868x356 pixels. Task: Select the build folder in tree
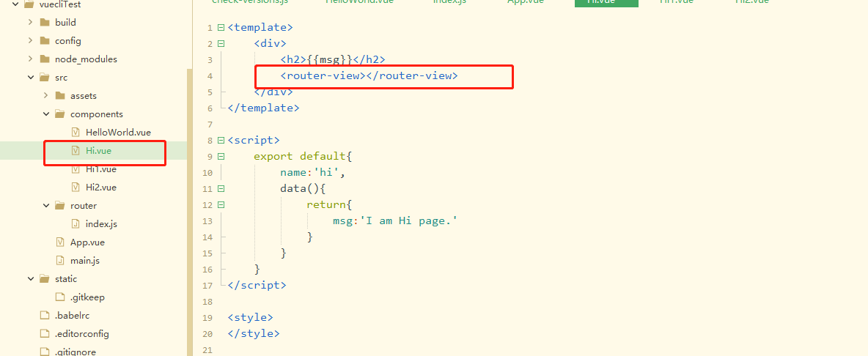click(65, 23)
